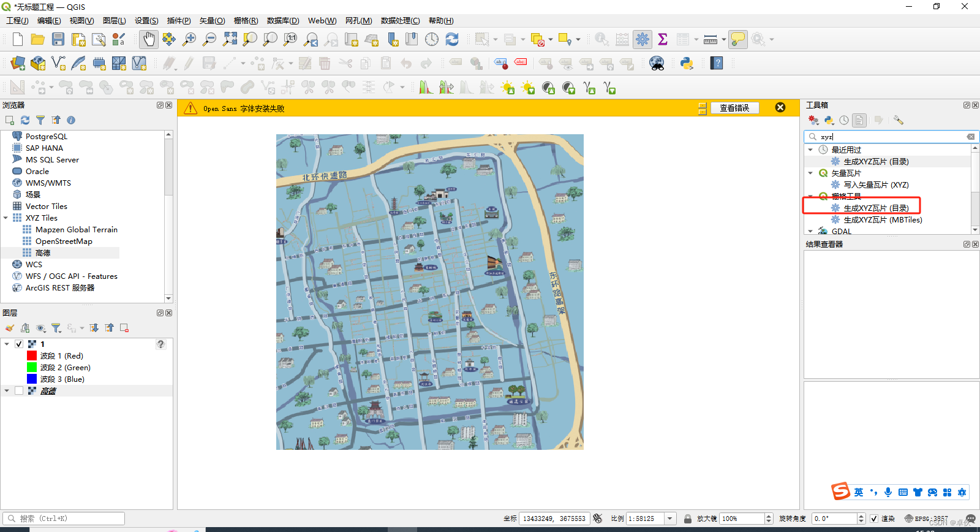Screen dimensions: 980x532
Task: Refresh the map canvas
Action: tap(452, 39)
